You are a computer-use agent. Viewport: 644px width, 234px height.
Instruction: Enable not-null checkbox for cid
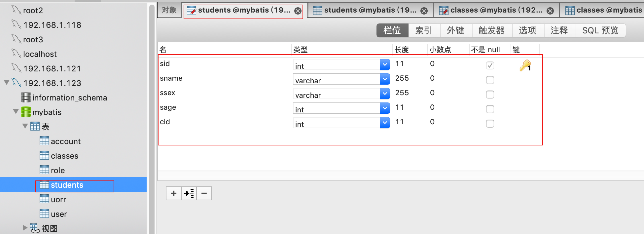[x=490, y=124]
